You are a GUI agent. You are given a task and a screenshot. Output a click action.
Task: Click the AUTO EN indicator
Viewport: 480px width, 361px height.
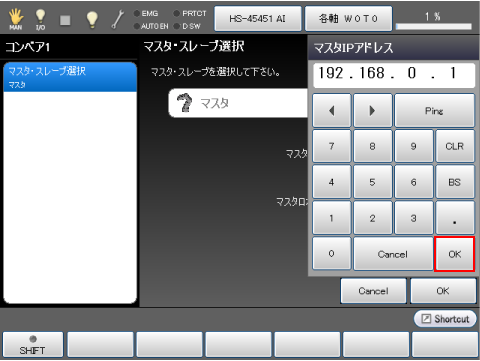point(151,26)
